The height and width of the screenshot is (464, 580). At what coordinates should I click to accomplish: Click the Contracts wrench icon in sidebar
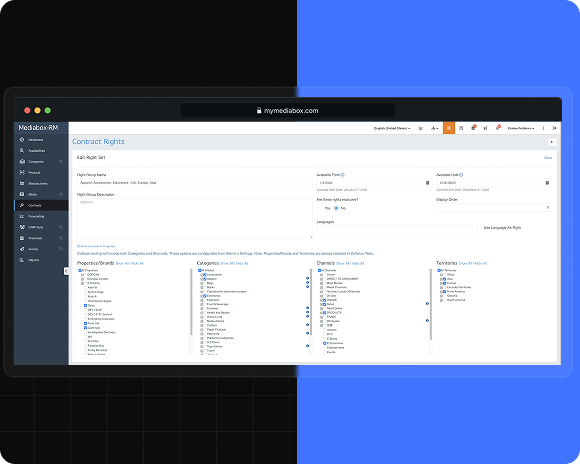(x=22, y=205)
